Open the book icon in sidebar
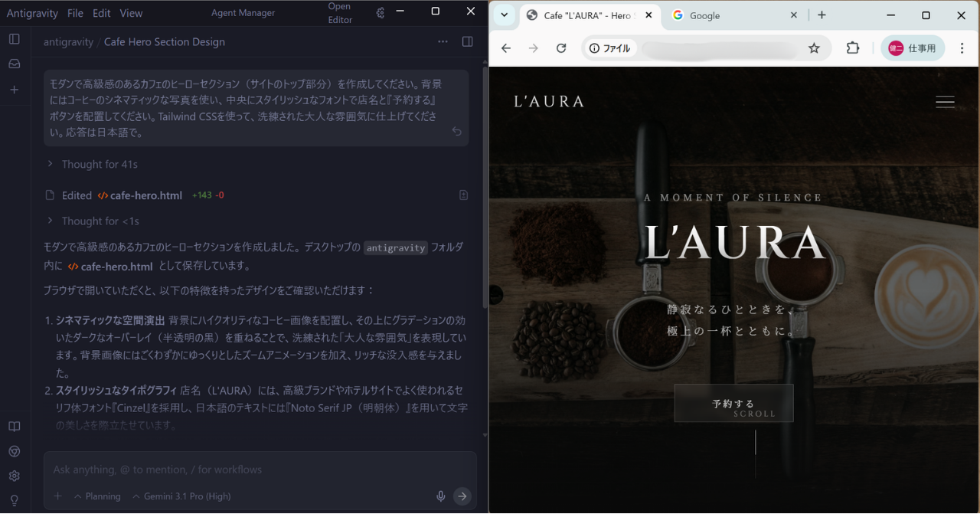Image resolution: width=980 pixels, height=514 pixels. tap(15, 427)
